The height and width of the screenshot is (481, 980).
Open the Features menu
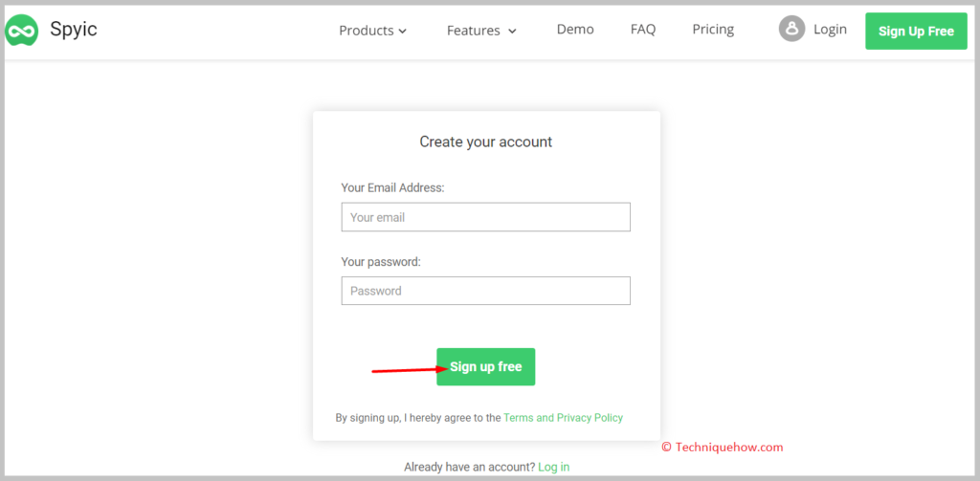(482, 31)
